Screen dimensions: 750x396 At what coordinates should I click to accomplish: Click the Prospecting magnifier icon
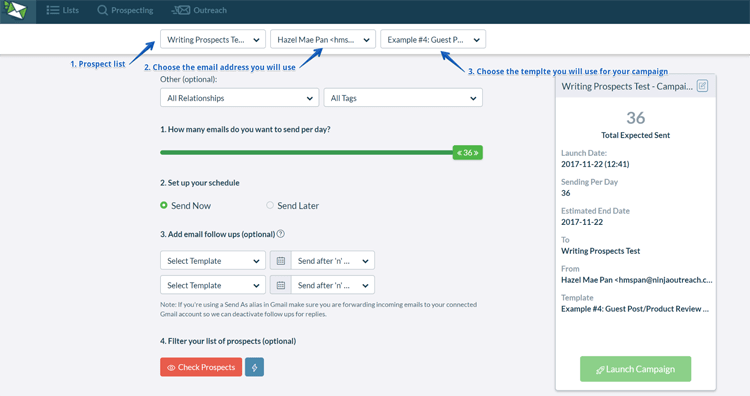pyautogui.click(x=102, y=10)
